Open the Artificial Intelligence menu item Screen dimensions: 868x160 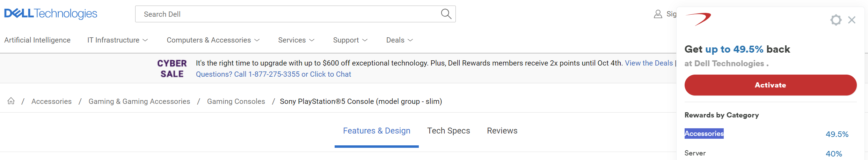(37, 40)
